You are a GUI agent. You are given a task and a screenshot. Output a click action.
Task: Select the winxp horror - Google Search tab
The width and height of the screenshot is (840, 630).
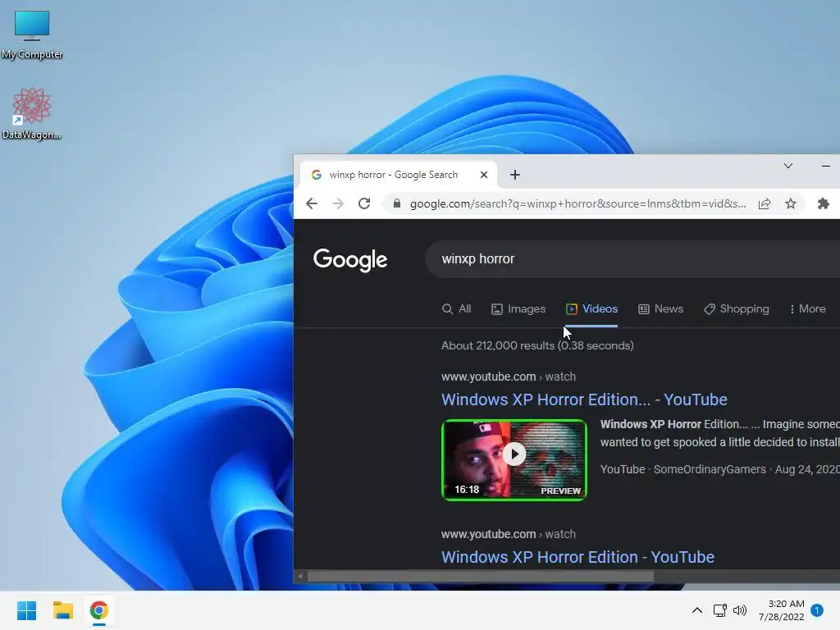point(398,175)
